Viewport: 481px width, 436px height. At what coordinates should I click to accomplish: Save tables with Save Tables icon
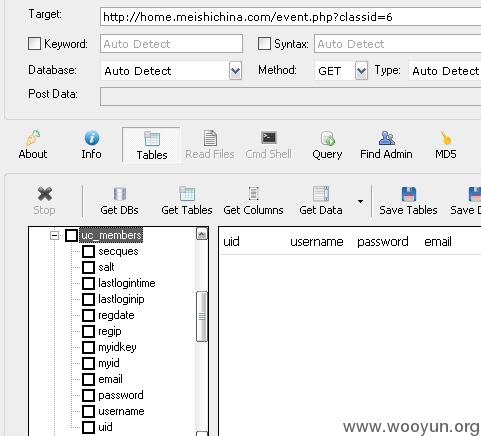tap(409, 194)
